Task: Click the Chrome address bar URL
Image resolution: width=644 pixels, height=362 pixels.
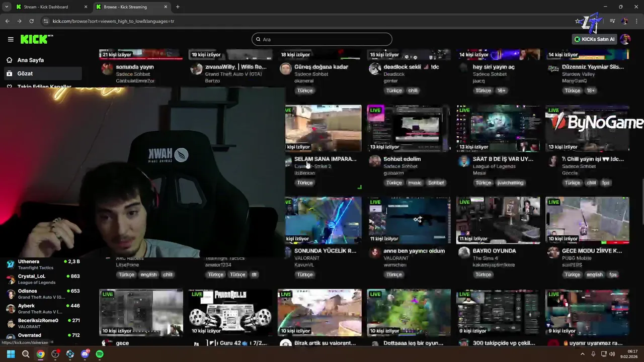Action: click(x=114, y=21)
